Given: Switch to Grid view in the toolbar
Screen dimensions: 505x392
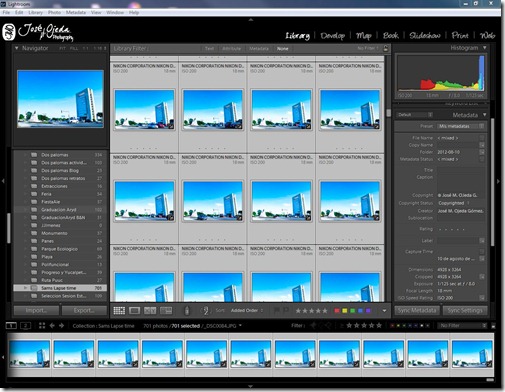Looking at the screenshot, I should pyautogui.click(x=119, y=311).
